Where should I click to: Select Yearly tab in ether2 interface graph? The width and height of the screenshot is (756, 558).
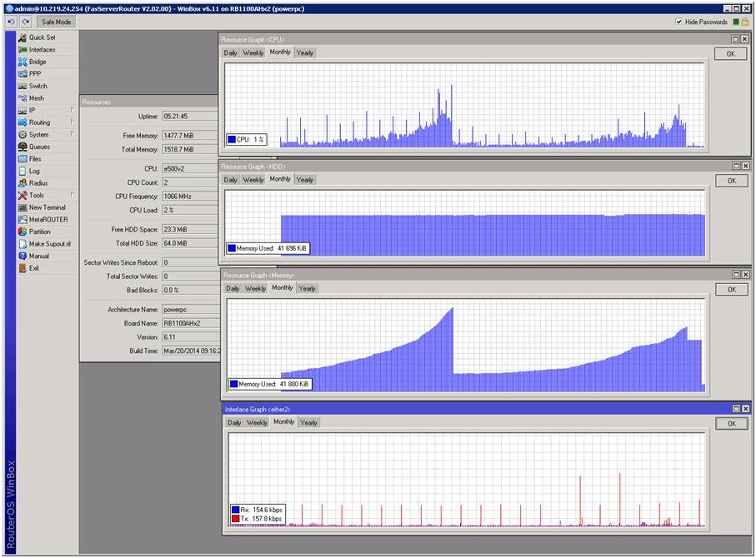tap(308, 422)
